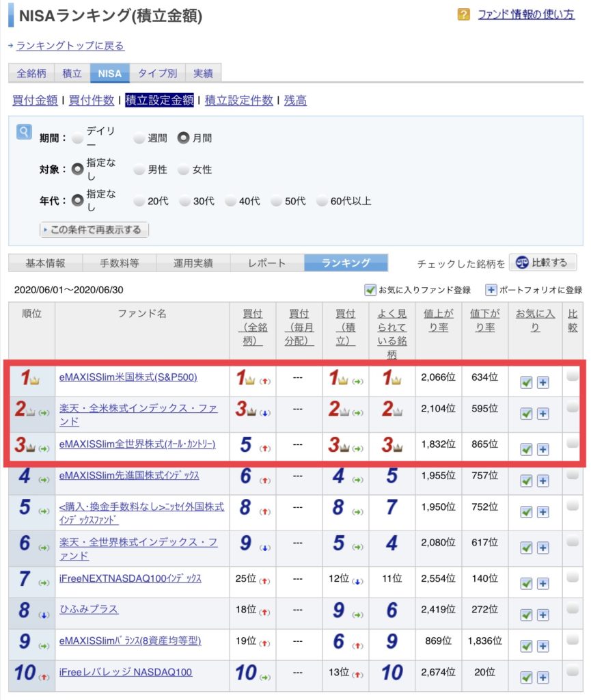
Task: Open the 積立 tab
Action: point(72,73)
